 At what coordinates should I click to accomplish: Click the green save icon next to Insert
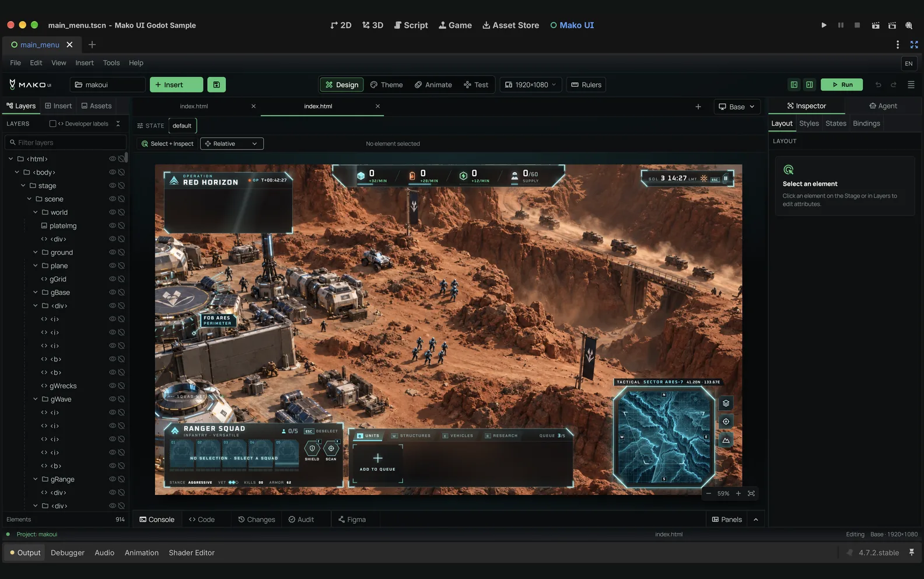(216, 85)
